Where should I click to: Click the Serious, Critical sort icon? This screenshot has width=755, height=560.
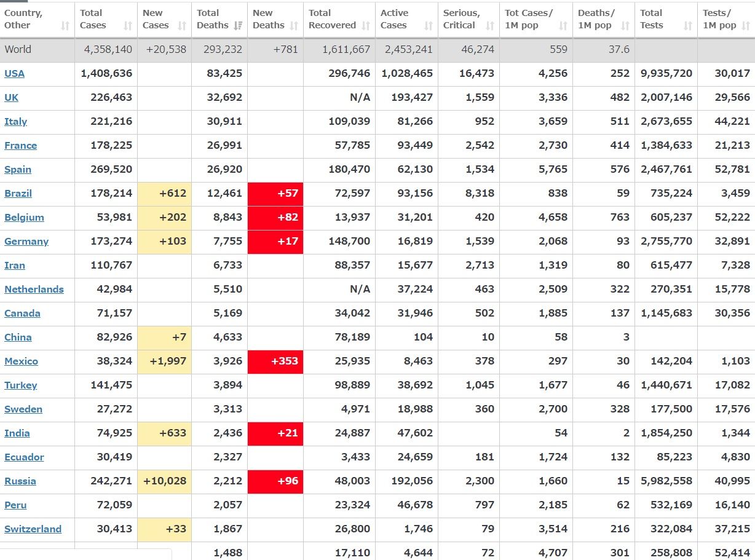point(490,26)
